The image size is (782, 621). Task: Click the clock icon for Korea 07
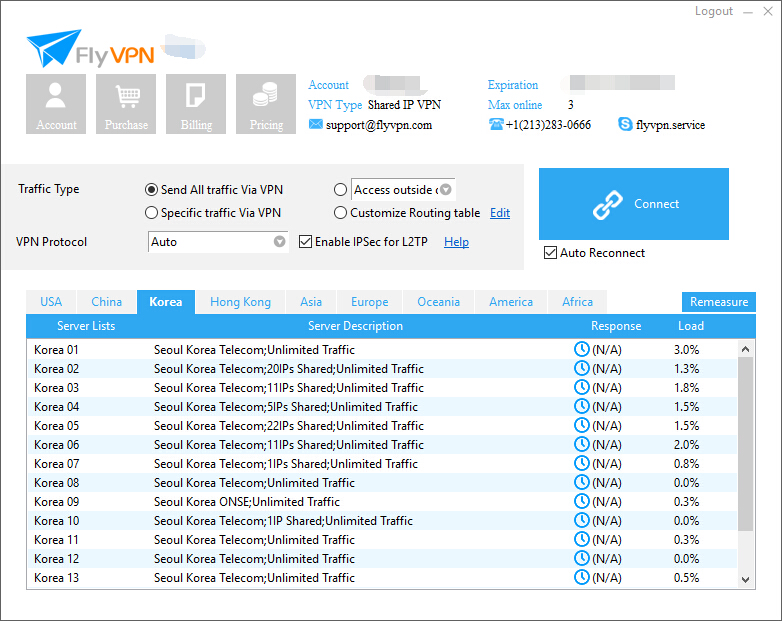pyautogui.click(x=582, y=463)
